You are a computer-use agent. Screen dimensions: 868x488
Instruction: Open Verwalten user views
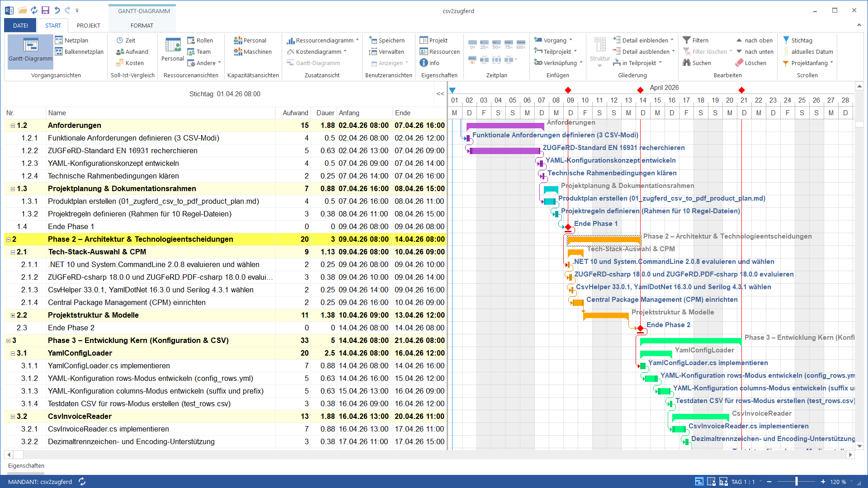pos(387,52)
